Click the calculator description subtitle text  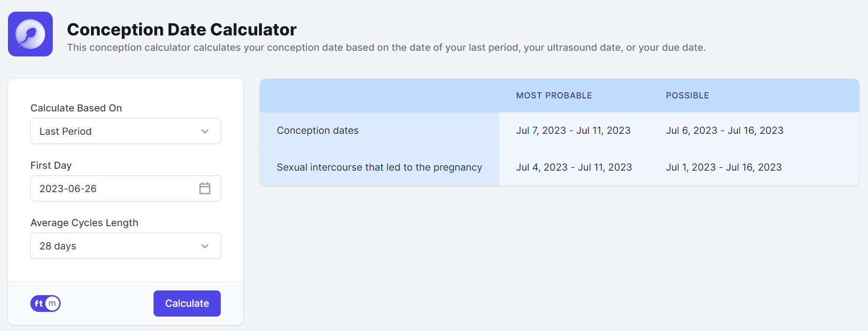click(x=386, y=48)
